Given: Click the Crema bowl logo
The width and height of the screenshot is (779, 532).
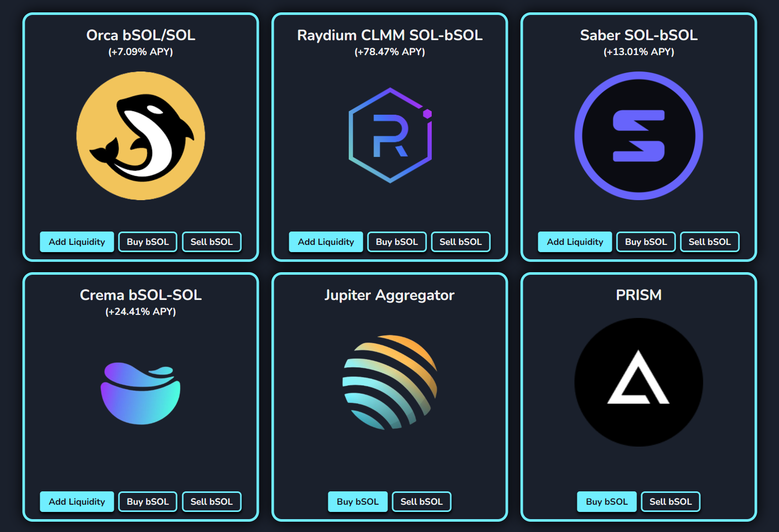Looking at the screenshot, I should (140, 393).
